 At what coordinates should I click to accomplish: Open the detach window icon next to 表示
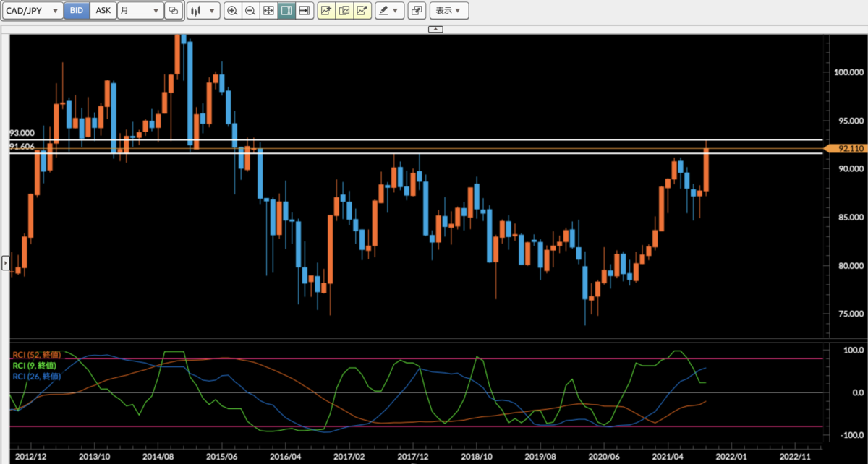click(417, 10)
